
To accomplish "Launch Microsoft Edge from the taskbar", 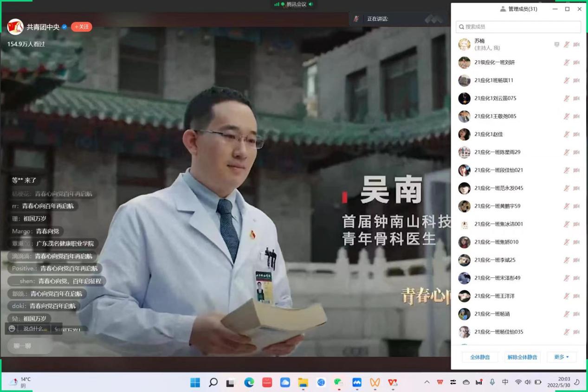I will coord(249,382).
